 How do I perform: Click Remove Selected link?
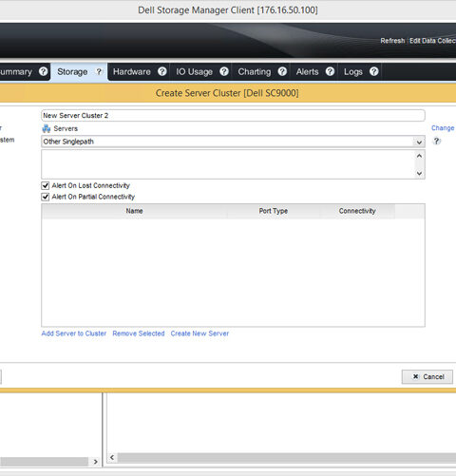pyautogui.click(x=139, y=333)
